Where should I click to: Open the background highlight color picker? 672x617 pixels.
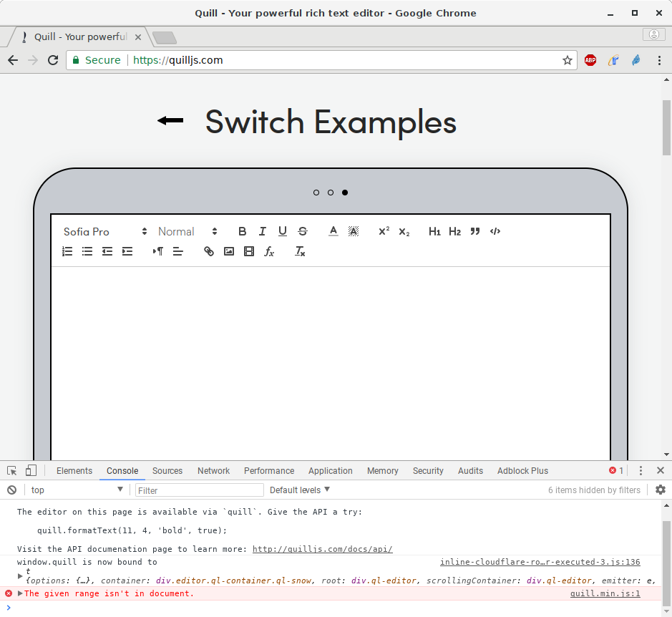point(353,231)
